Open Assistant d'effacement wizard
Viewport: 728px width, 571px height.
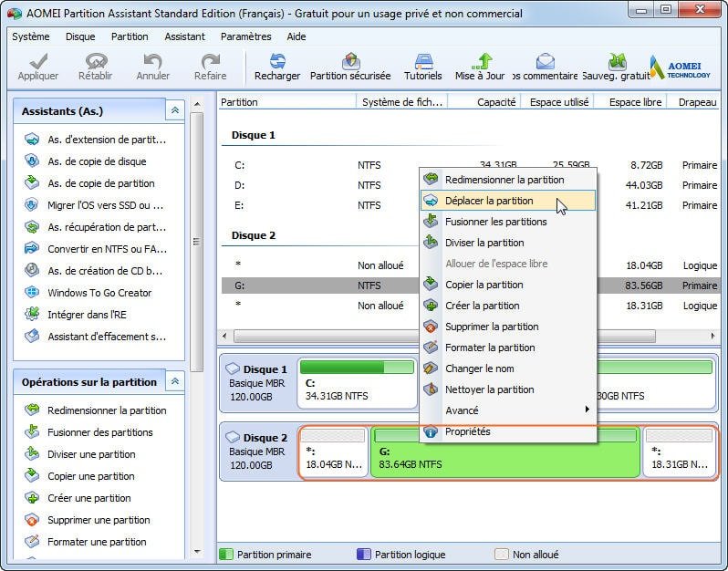(95, 336)
